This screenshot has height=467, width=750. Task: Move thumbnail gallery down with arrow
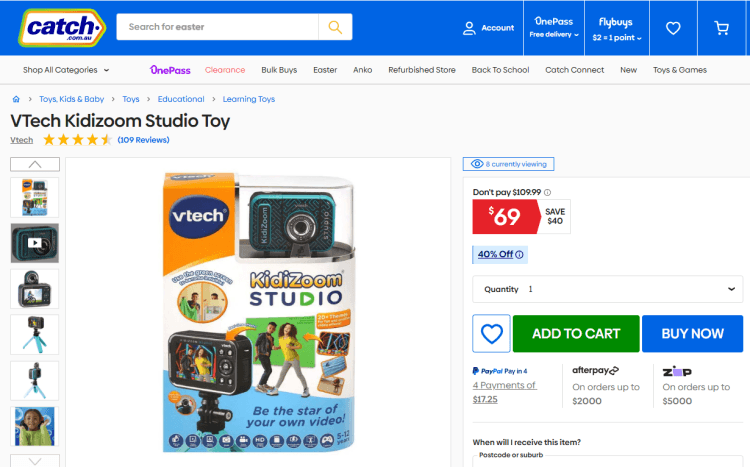pos(35,461)
